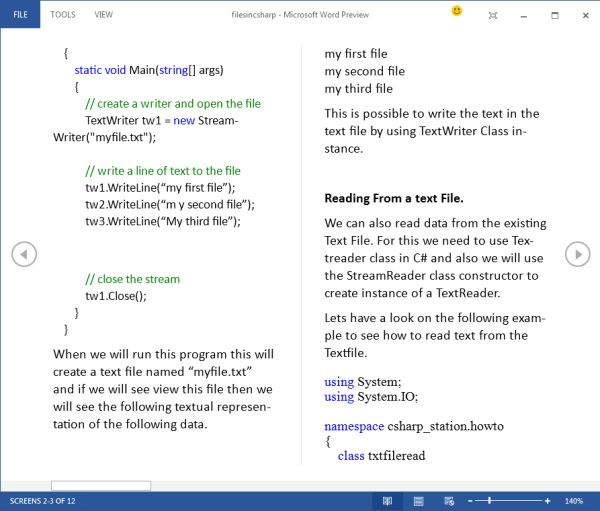600x511 pixels.
Task: Maximize the Word window
Action: point(555,15)
